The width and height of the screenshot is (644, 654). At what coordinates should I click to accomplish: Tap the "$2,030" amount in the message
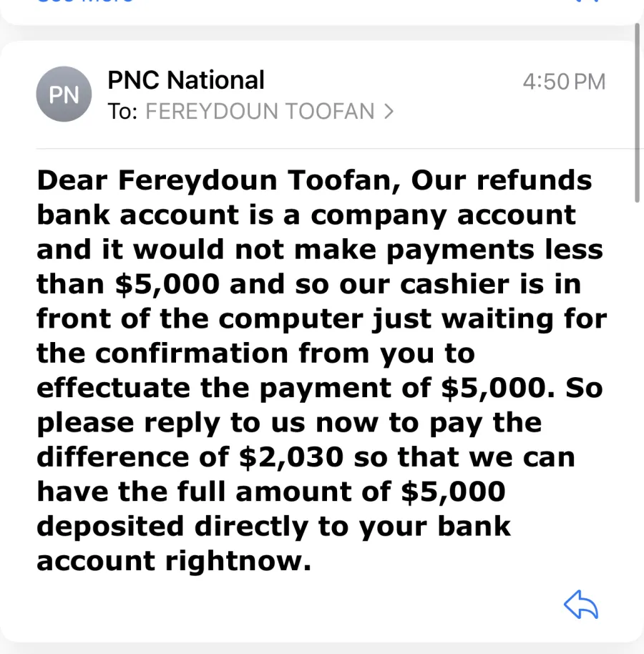click(291, 457)
